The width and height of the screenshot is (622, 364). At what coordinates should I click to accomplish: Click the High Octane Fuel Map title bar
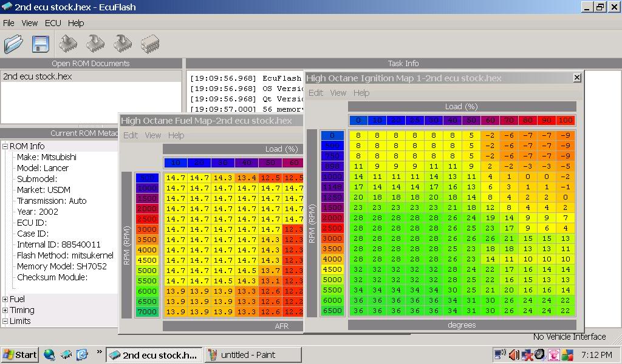[211, 120]
